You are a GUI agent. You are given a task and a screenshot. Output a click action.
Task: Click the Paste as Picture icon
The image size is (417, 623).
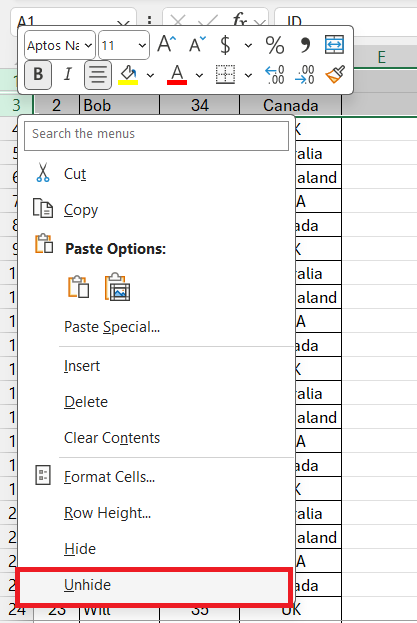[117, 287]
